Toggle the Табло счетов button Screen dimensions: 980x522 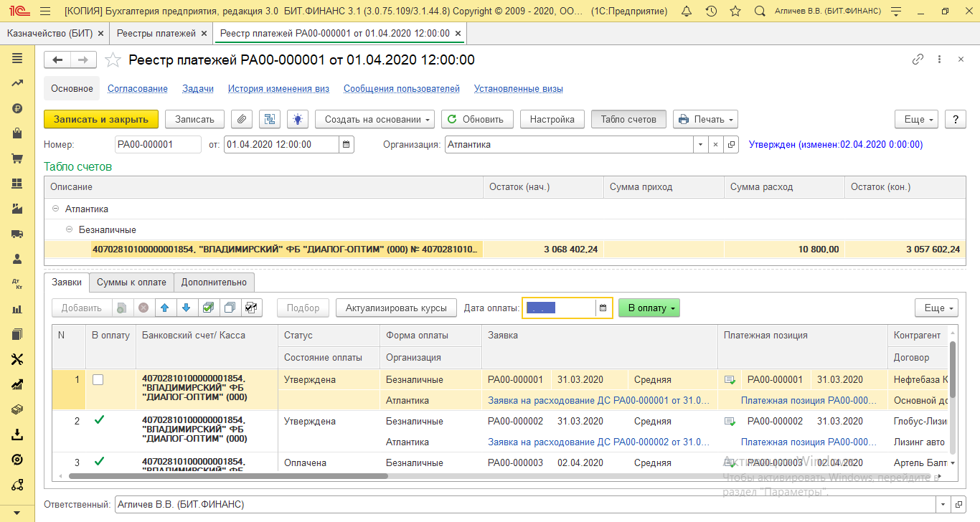pos(628,119)
